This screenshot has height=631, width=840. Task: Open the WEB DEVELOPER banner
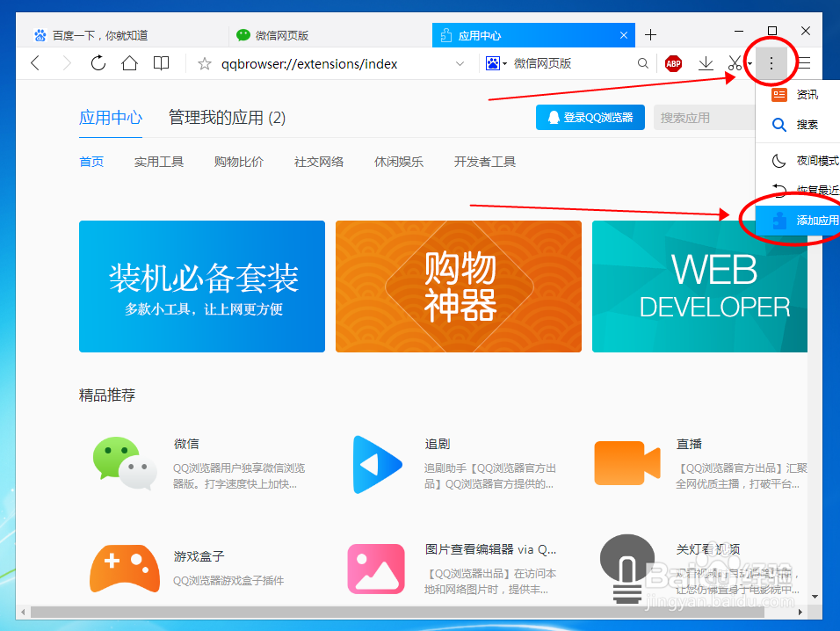click(x=699, y=286)
